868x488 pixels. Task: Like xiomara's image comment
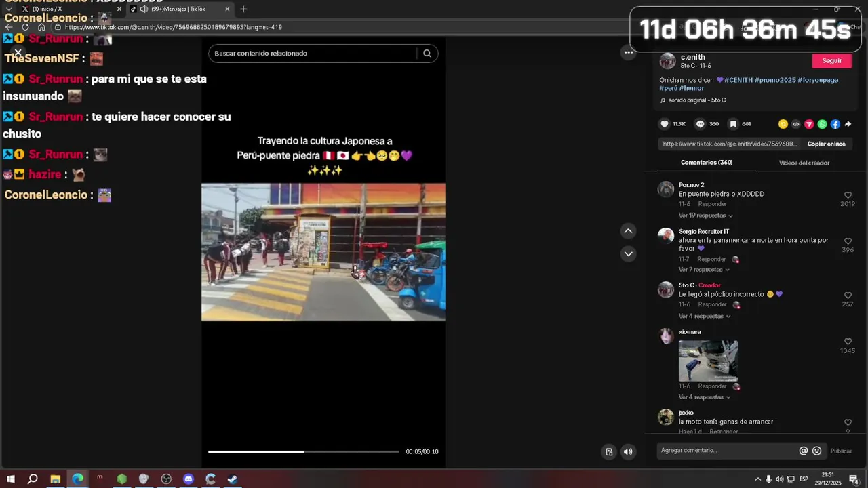(x=848, y=342)
